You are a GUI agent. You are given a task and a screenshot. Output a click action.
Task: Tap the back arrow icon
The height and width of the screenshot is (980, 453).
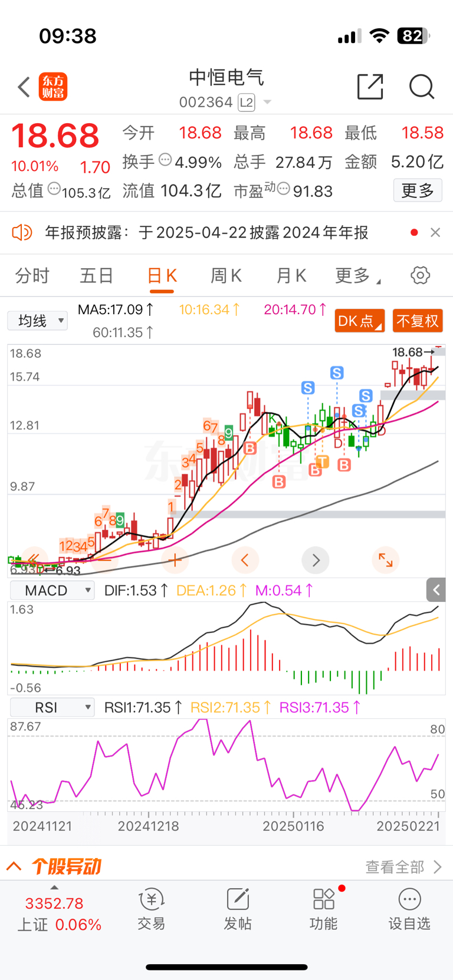click(x=24, y=87)
